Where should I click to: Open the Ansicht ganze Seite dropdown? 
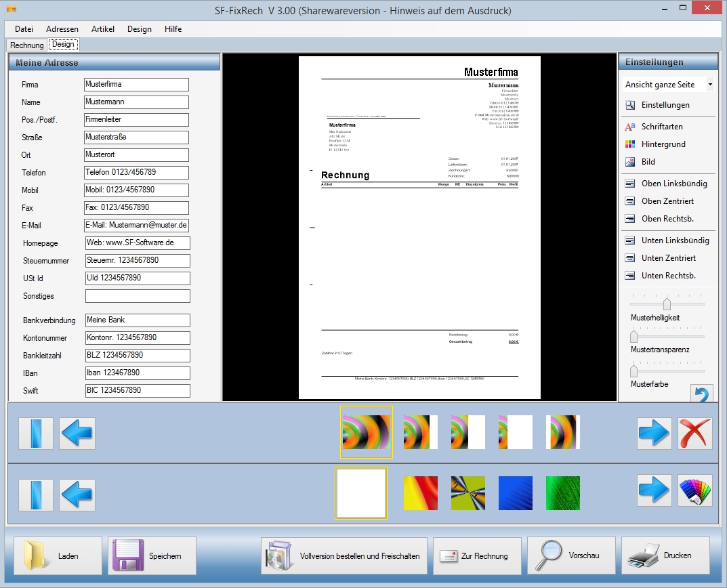coord(668,85)
